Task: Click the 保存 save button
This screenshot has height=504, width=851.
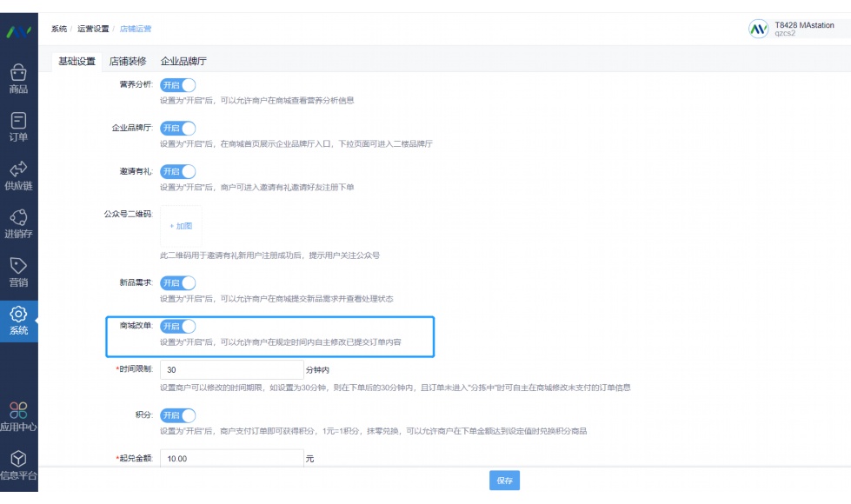Action: pyautogui.click(x=504, y=481)
